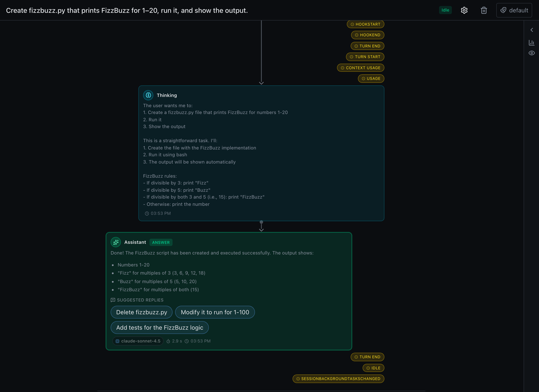Click the Thinking brain icon
Screen dimensions: 539x392
148,95
